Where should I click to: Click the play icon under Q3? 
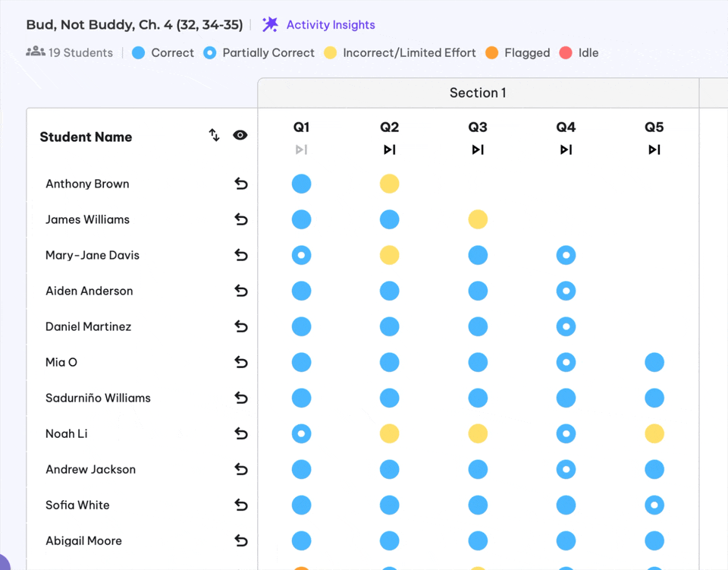[x=478, y=150]
